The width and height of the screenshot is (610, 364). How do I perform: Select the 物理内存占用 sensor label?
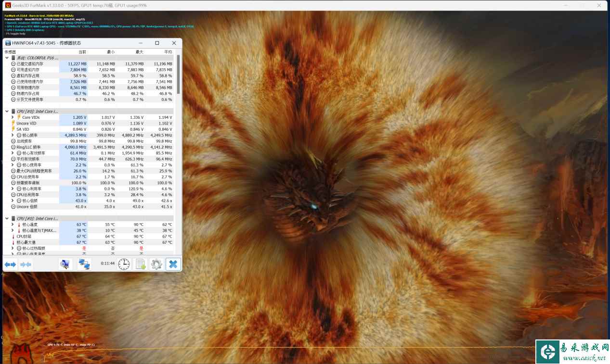click(28, 93)
